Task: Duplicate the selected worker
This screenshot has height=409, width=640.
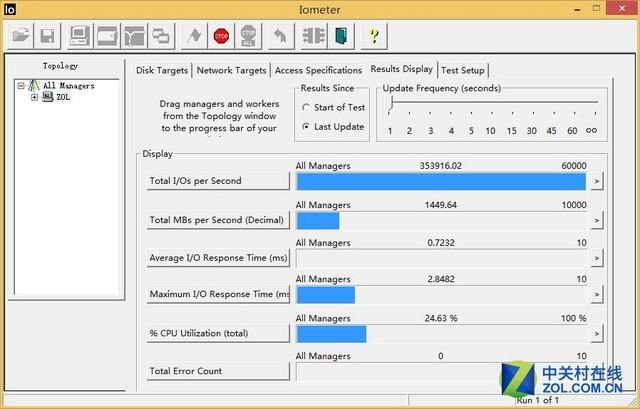Action: click(x=162, y=36)
